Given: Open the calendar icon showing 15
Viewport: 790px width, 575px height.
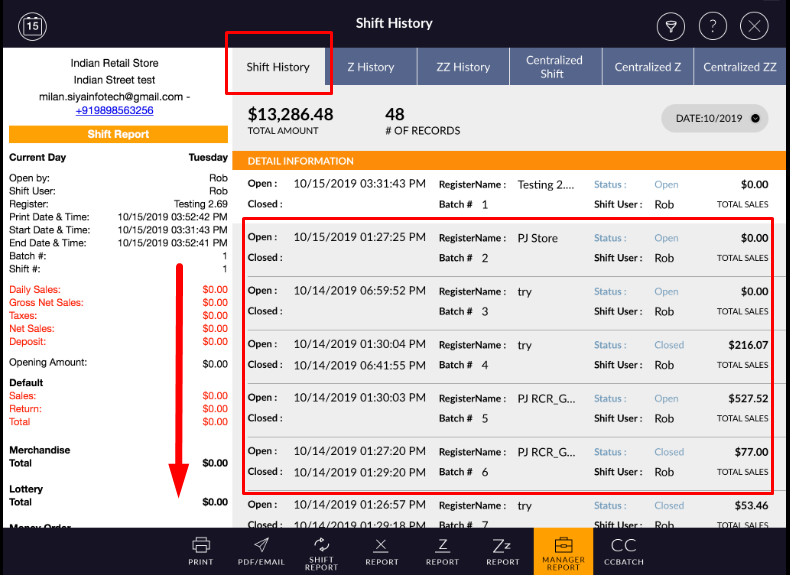Looking at the screenshot, I should (32, 26).
